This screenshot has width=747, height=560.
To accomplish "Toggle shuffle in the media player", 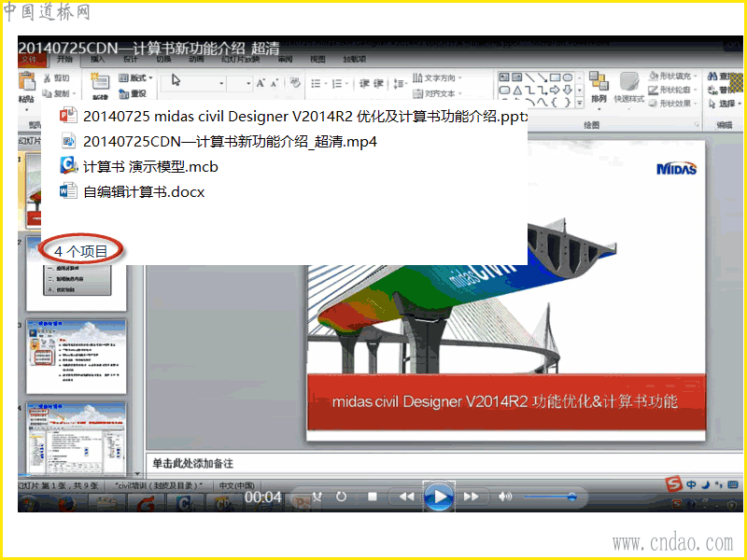I will (x=317, y=497).
